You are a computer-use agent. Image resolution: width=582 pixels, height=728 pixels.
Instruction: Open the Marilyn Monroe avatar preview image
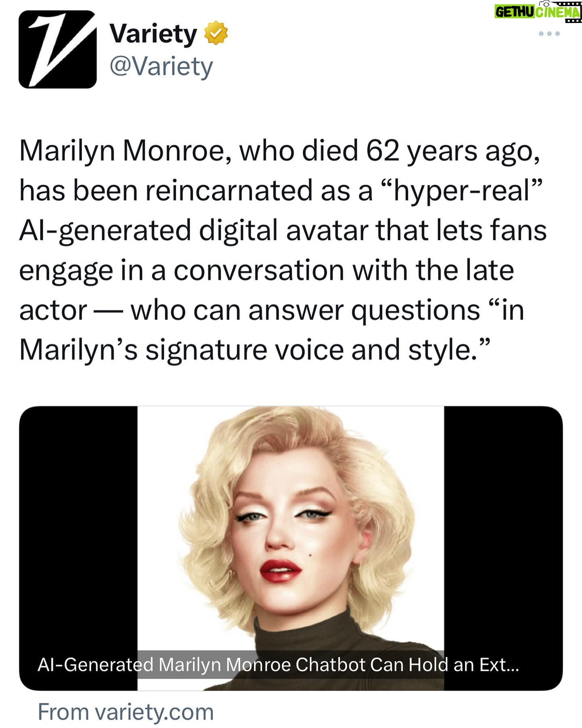tap(291, 526)
